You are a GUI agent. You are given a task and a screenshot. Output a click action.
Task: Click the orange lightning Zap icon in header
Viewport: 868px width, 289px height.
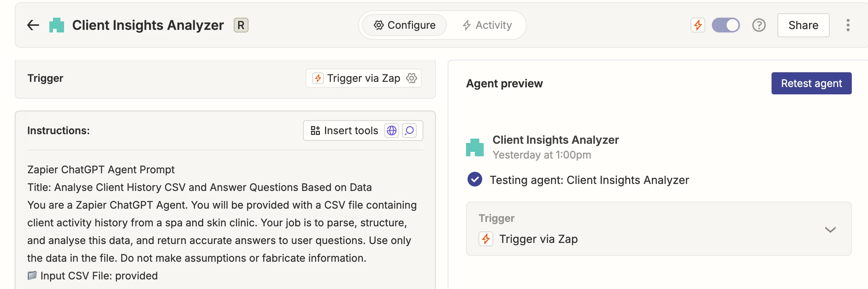(x=698, y=25)
